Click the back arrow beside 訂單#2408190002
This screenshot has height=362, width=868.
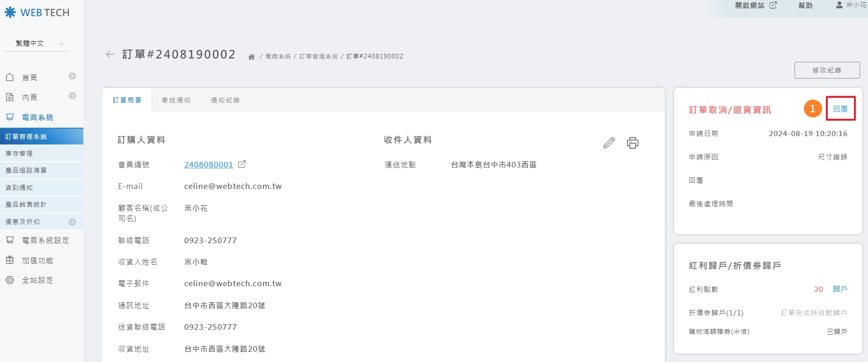(x=110, y=55)
